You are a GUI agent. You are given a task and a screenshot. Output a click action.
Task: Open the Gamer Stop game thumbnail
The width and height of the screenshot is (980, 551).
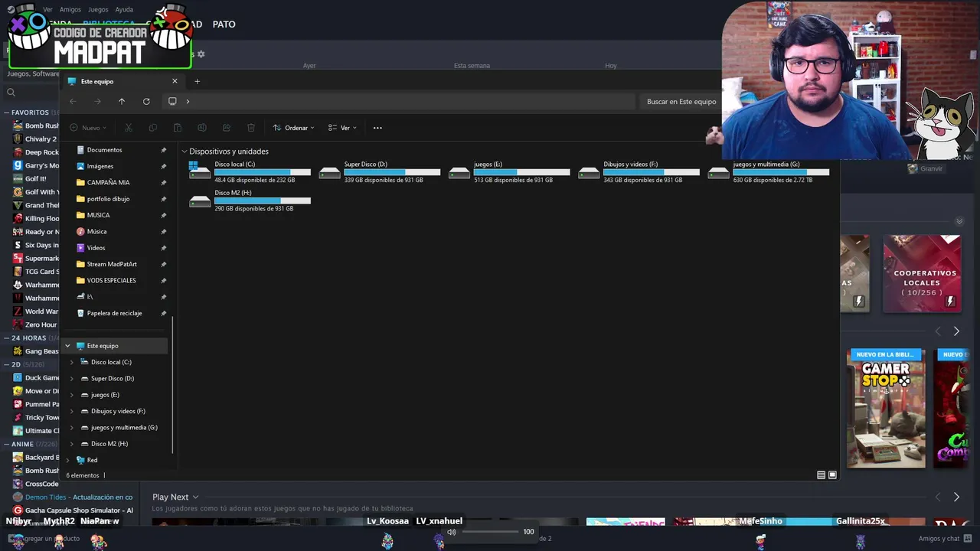coord(886,409)
